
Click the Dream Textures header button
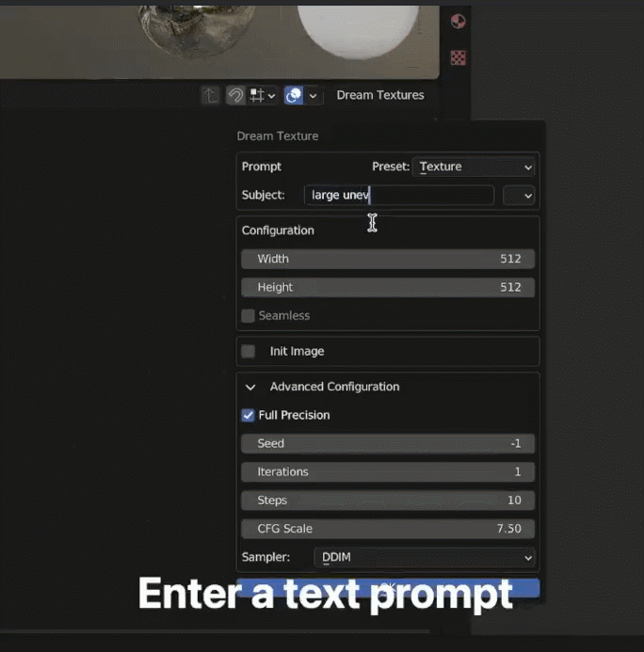click(379, 95)
